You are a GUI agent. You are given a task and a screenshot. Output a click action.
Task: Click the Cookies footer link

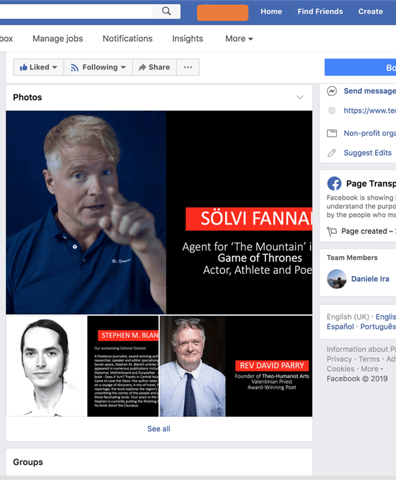click(340, 369)
